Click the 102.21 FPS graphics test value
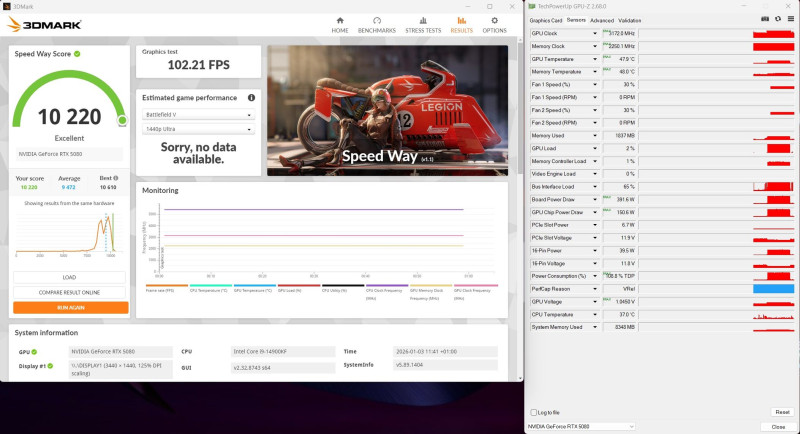Viewport: 800px width, 434px height. [x=198, y=65]
